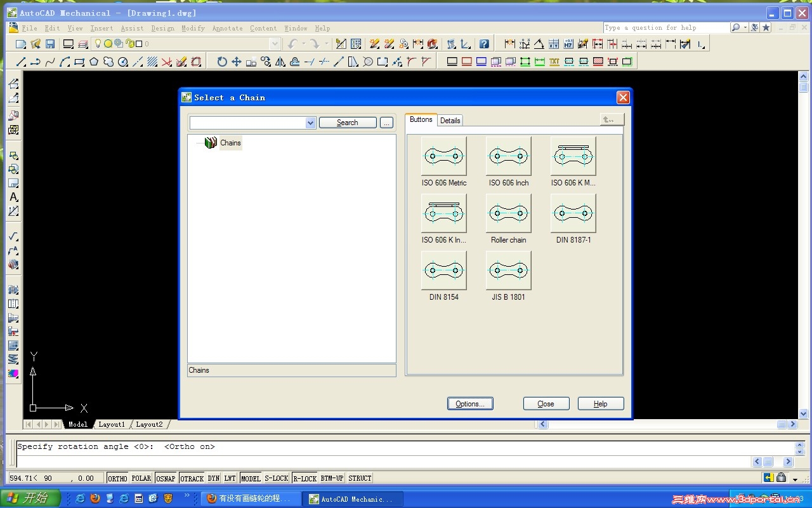Select the Polygon draw tool
Screen dimensions: 812x508
(x=94, y=62)
